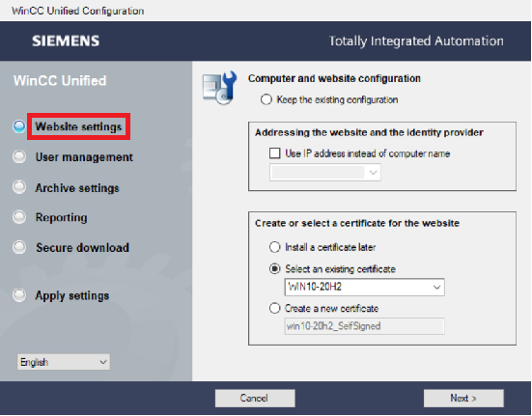Click Addressing the website and identity provider heading
532x416 pixels.
(x=369, y=132)
